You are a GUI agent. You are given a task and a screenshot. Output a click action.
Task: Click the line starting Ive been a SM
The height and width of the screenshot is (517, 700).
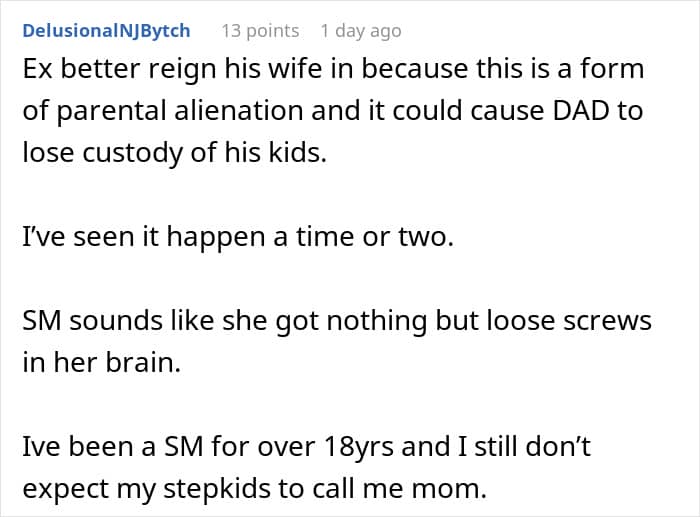pyautogui.click(x=306, y=446)
